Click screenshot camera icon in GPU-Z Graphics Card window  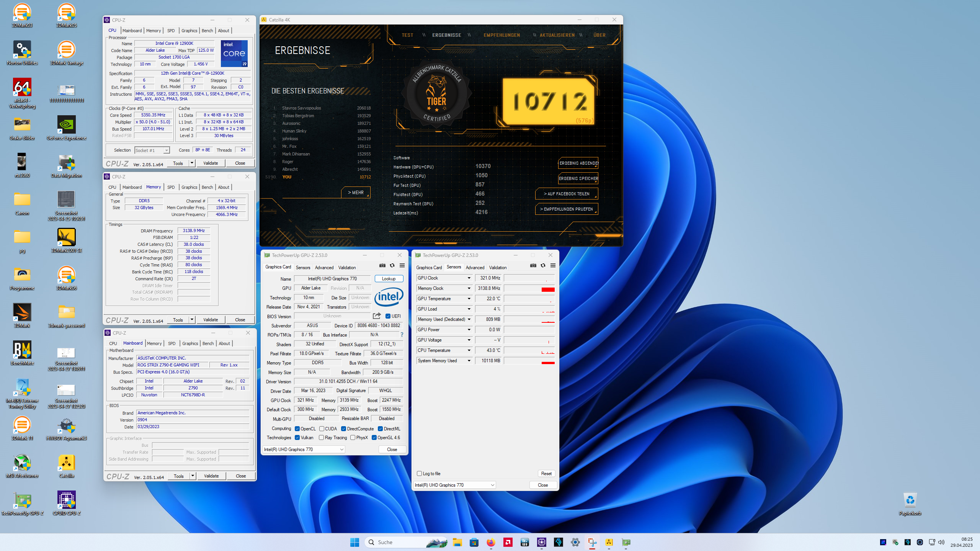[x=382, y=265]
